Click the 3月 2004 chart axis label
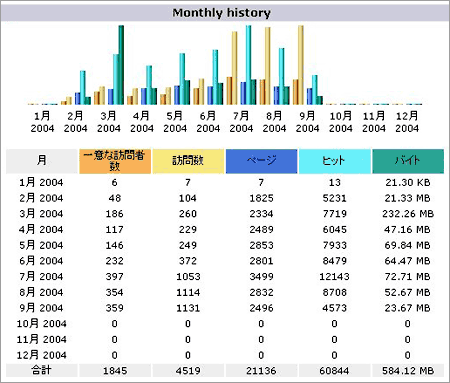 tap(108, 122)
